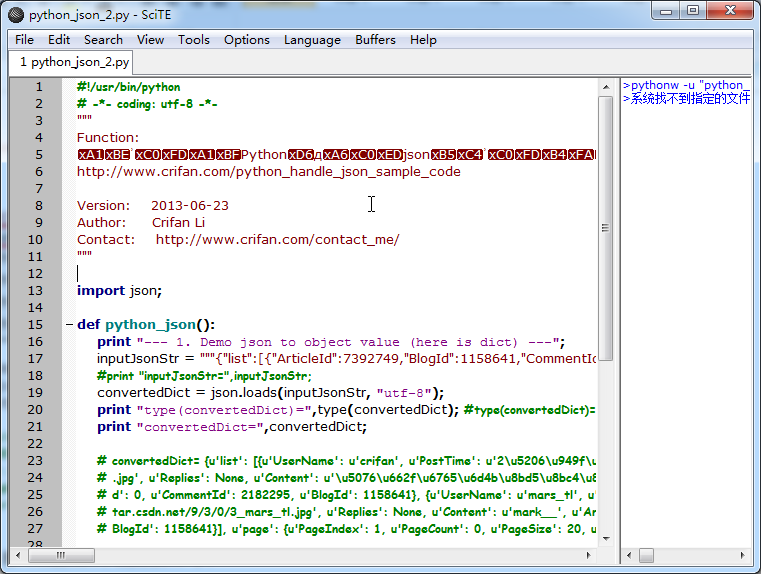Open the View menu
The image size is (761, 574).
[150, 40]
